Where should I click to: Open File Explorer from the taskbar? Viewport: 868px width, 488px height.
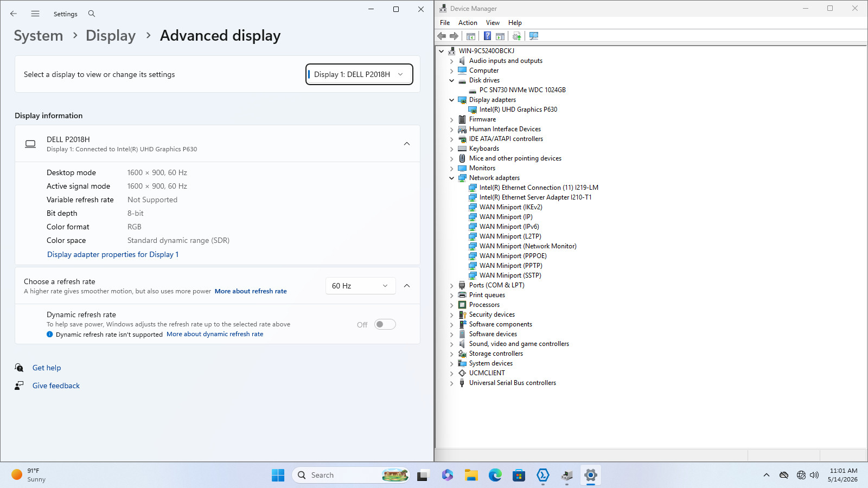pyautogui.click(x=471, y=475)
